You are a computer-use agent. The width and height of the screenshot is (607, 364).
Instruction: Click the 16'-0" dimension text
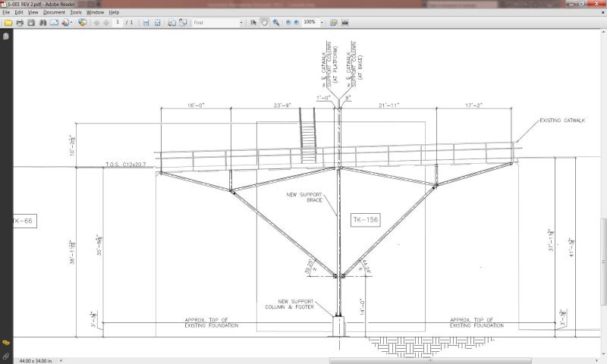196,105
